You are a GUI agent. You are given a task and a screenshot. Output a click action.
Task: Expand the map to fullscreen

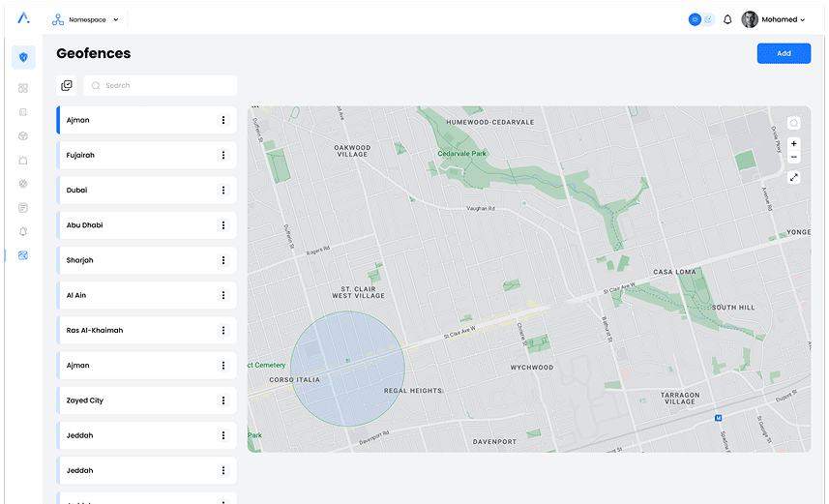tap(794, 177)
